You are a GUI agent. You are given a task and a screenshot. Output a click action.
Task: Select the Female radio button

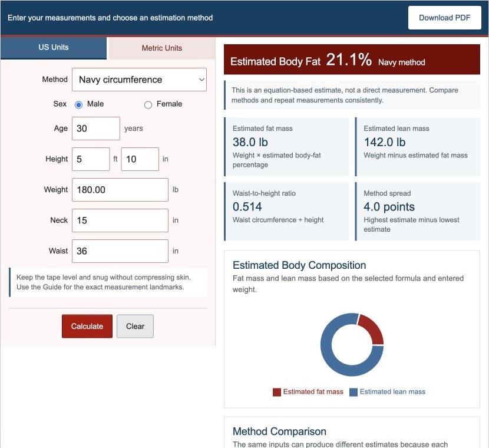(x=148, y=104)
